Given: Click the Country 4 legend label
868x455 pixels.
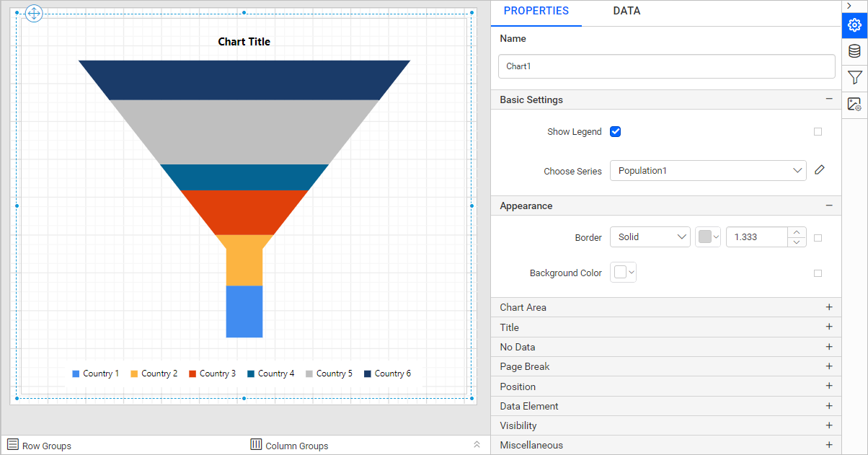Looking at the screenshot, I should [276, 374].
